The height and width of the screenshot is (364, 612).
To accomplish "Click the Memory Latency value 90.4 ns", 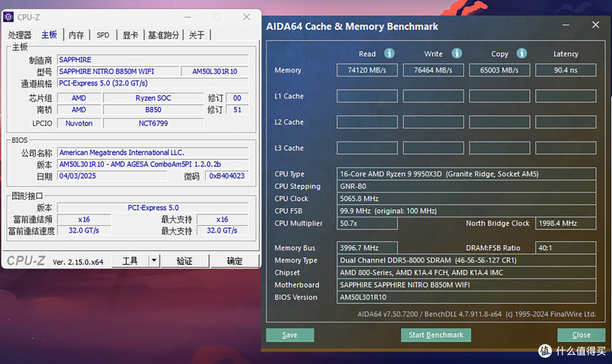I will tap(566, 70).
